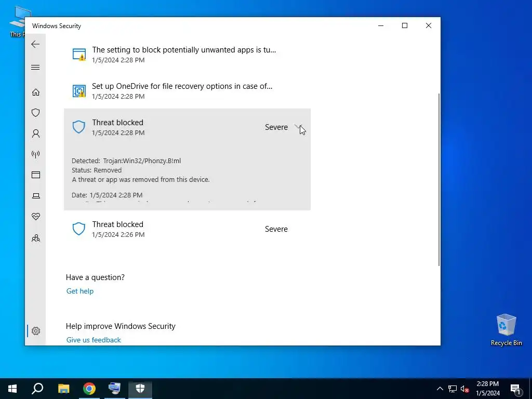
Task: Open Device security laptop icon
Action: 36,196
